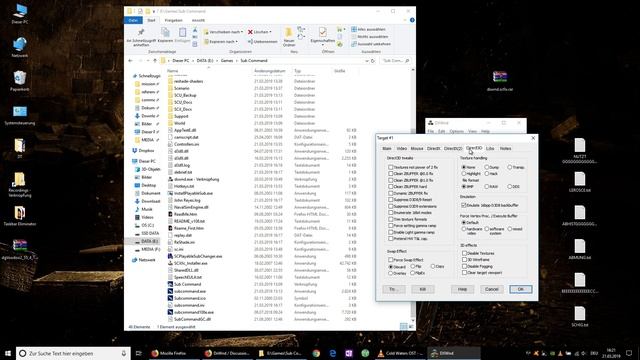Enable 'Disable Fogging' checkbox
The height and width of the screenshot is (360, 640).
[464, 266]
